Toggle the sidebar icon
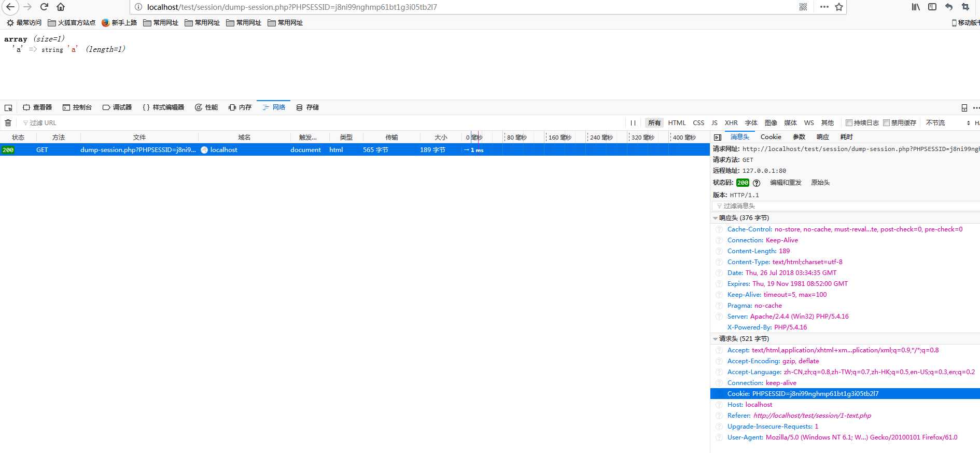The height and width of the screenshot is (453, 980). (x=932, y=7)
